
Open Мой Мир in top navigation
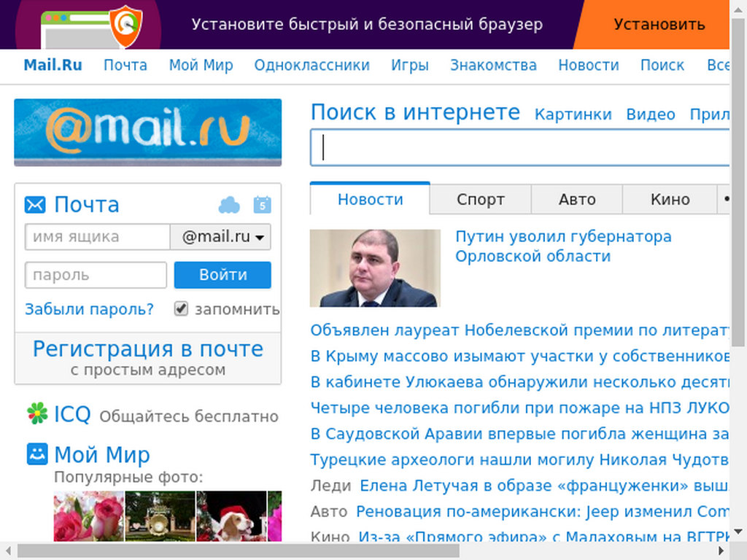[201, 65]
